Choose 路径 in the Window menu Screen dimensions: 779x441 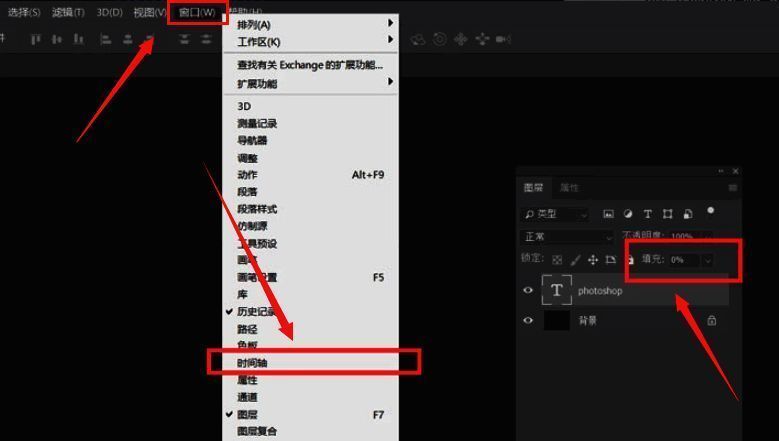310,329
